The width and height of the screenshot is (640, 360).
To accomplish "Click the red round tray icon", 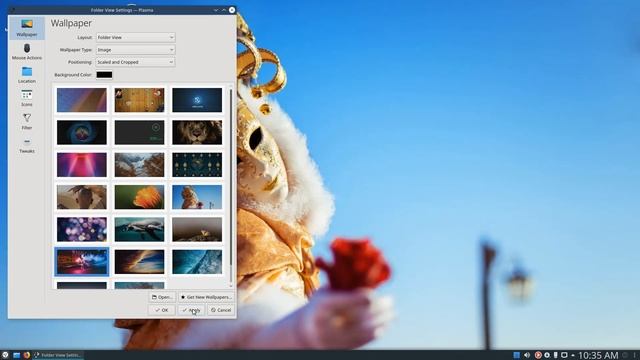I will (538, 355).
